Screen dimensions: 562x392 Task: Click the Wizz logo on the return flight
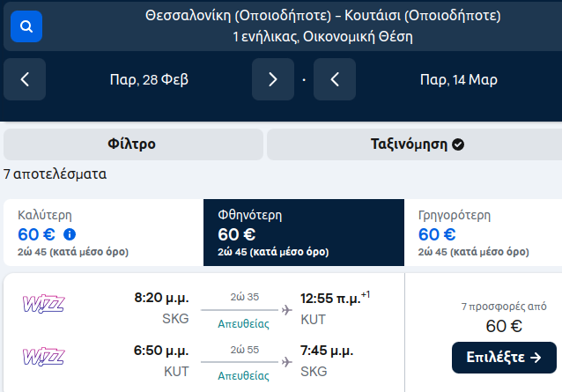pyautogui.click(x=44, y=357)
